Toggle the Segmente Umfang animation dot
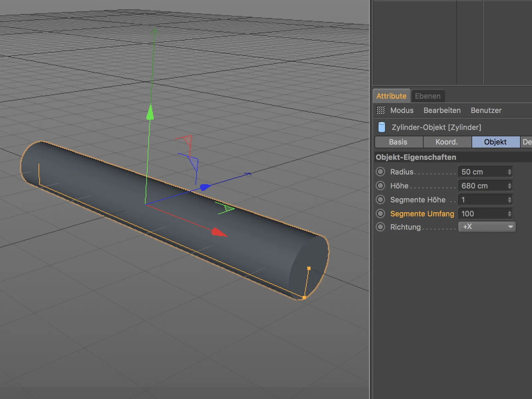 (x=380, y=213)
